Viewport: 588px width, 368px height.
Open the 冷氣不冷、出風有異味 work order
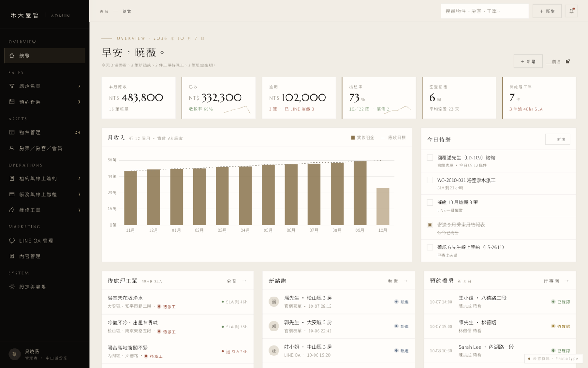coord(177,327)
